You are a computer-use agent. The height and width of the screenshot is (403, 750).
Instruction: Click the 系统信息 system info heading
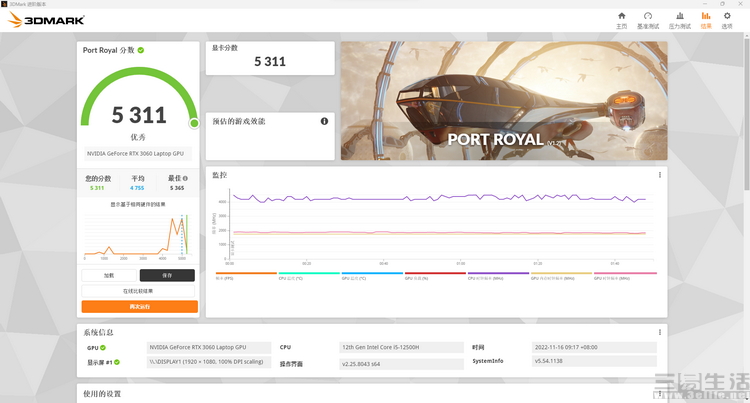[x=98, y=332]
